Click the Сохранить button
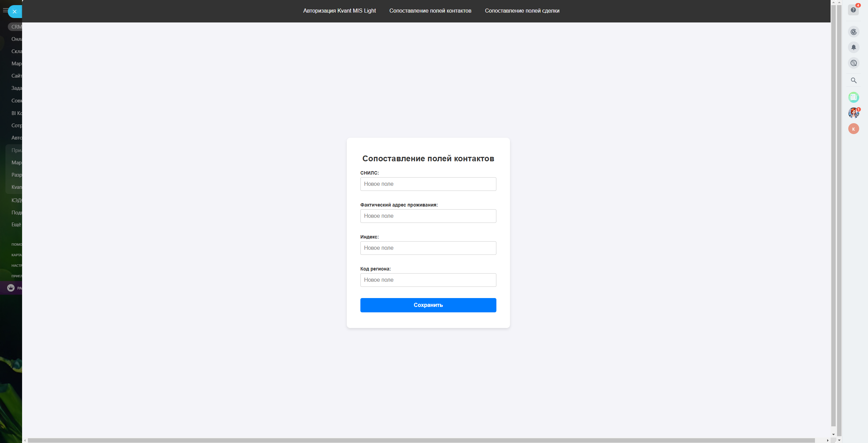 pos(428,305)
